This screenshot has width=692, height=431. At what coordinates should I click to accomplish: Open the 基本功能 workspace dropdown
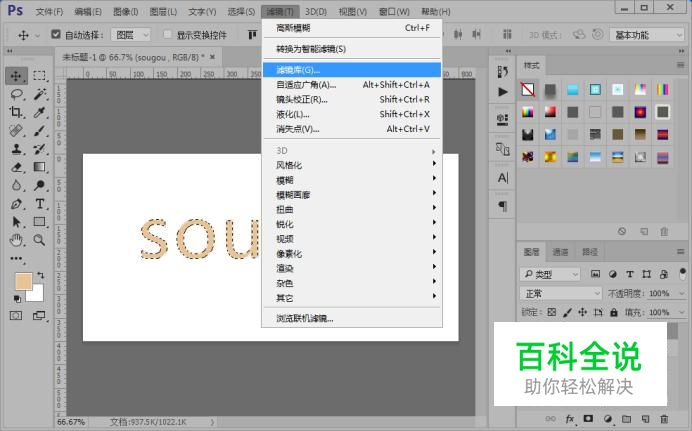[647, 35]
